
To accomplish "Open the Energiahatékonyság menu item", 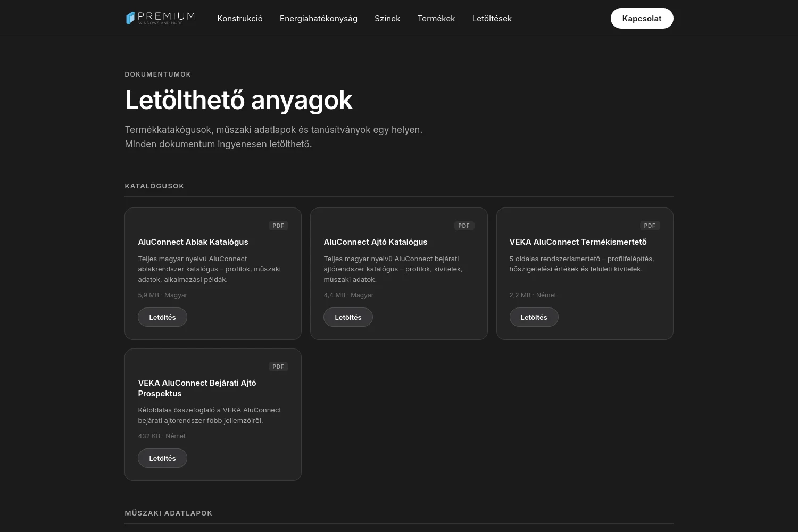I will [x=319, y=19].
